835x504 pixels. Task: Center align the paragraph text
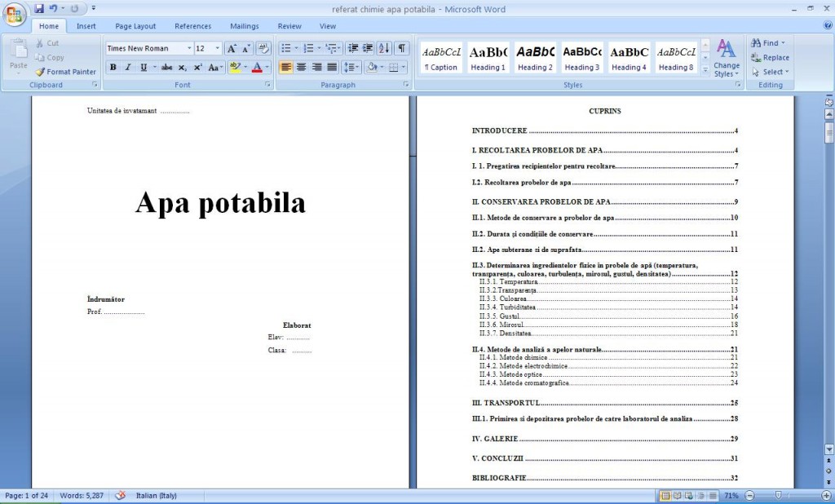(x=302, y=68)
